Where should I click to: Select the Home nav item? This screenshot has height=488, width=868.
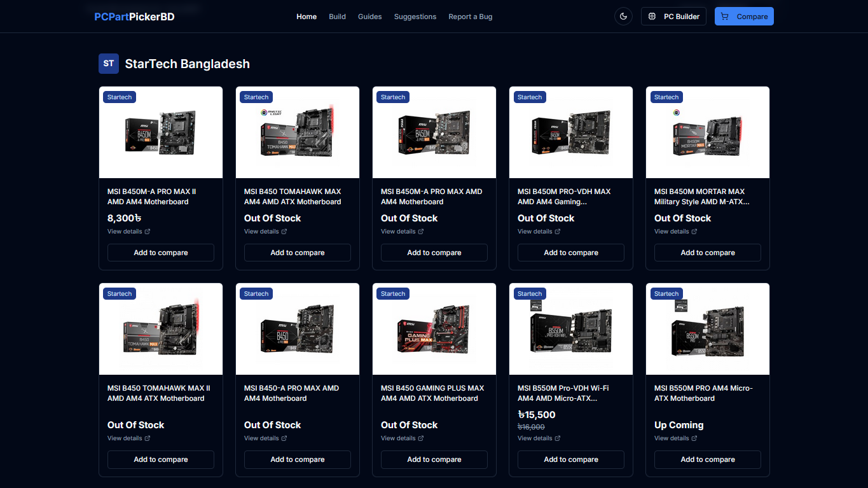coord(307,17)
